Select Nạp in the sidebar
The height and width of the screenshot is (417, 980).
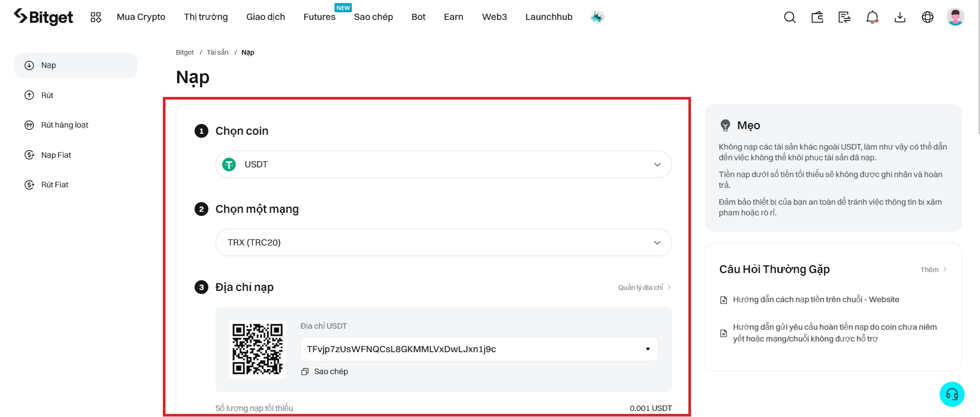point(76,65)
